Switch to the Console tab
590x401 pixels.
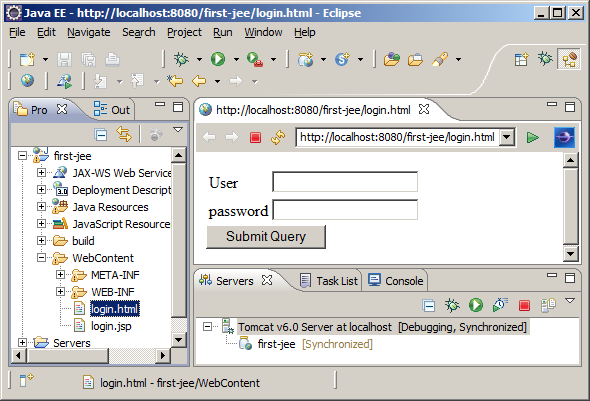click(x=395, y=281)
